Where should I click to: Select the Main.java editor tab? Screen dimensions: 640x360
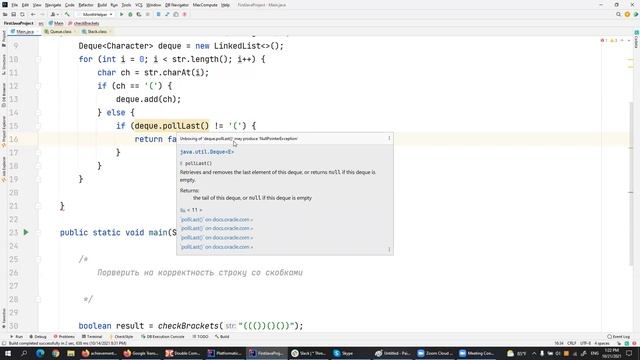click(x=23, y=31)
